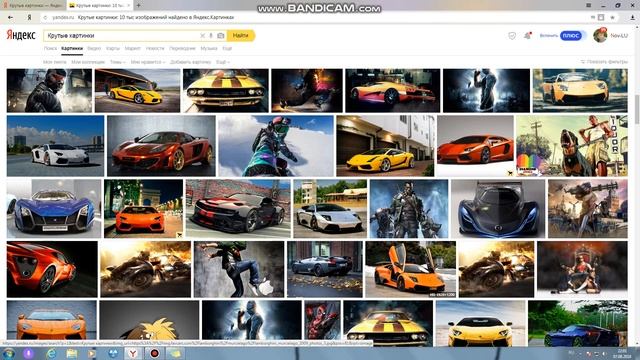The image size is (640, 360).
Task: Open the browser hamburger menu
Action: click(589, 5)
